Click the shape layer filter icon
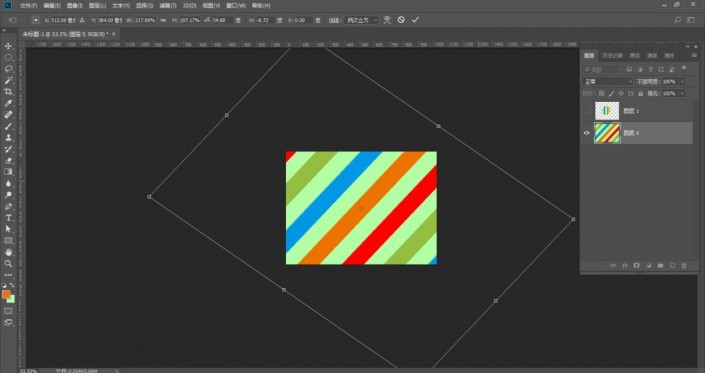 pyautogui.click(x=661, y=69)
